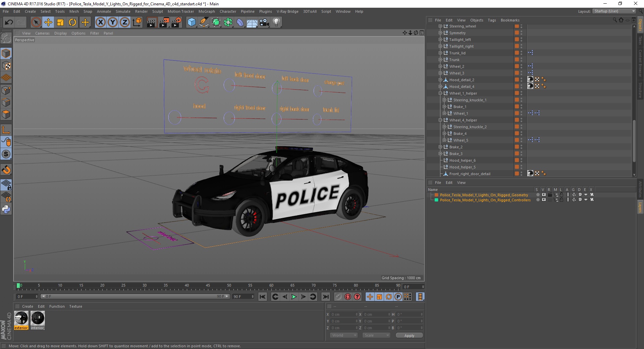
Task: Add a Bend deformer icon
Action: pos(240,22)
